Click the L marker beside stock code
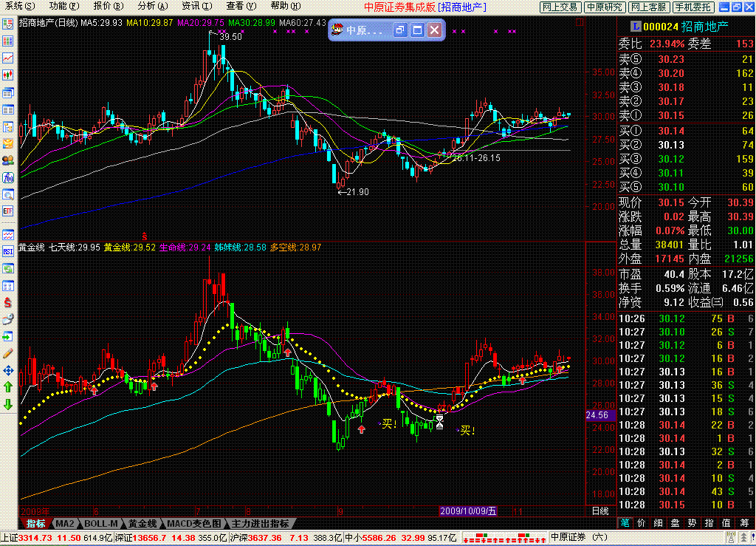Image resolution: width=756 pixels, height=546 pixels. 636,27
